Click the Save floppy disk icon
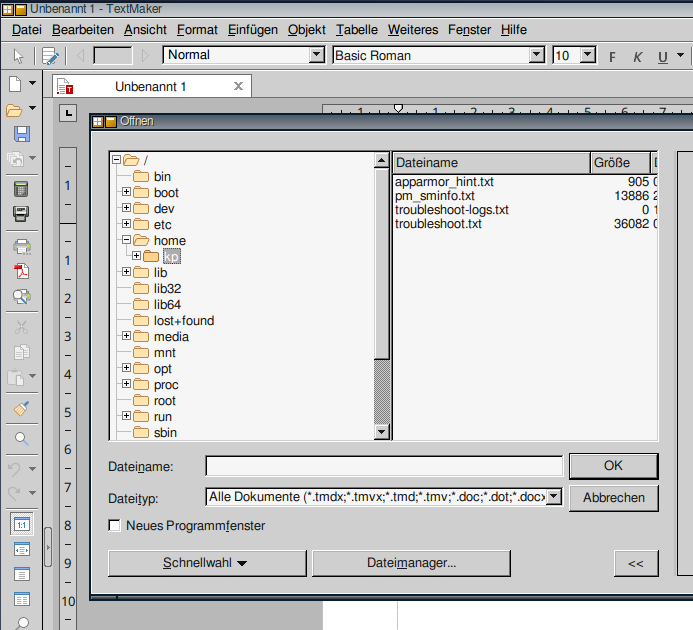Image resolution: width=693 pixels, height=630 pixels. tap(21, 134)
